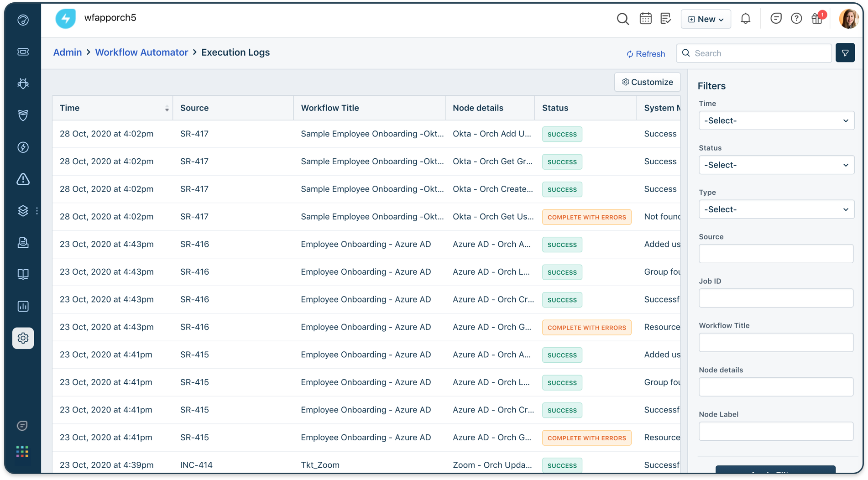The image size is (868, 480).
Task: Expand the Status filter Select dropdown
Action: point(776,165)
